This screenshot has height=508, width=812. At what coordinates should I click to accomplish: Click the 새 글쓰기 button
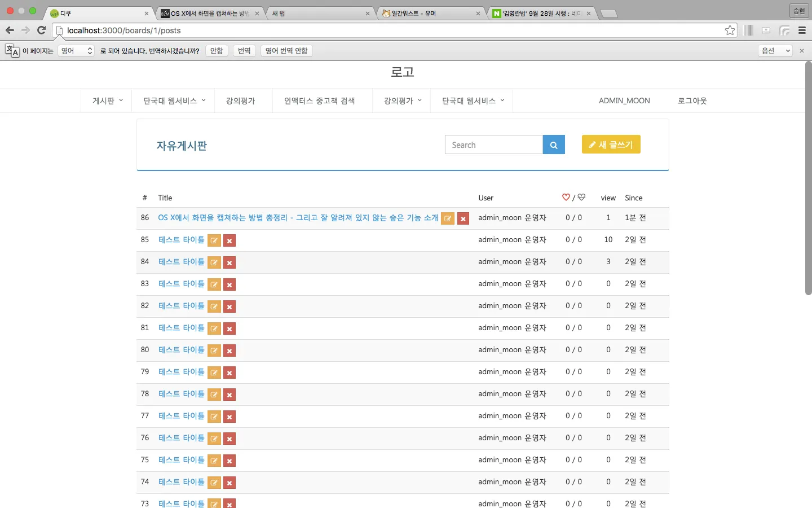click(611, 144)
